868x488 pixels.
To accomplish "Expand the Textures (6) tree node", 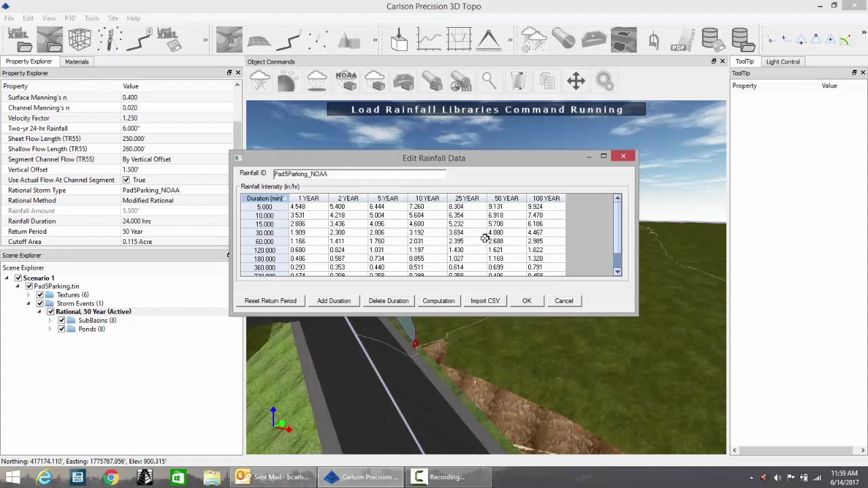I will click(28, 295).
